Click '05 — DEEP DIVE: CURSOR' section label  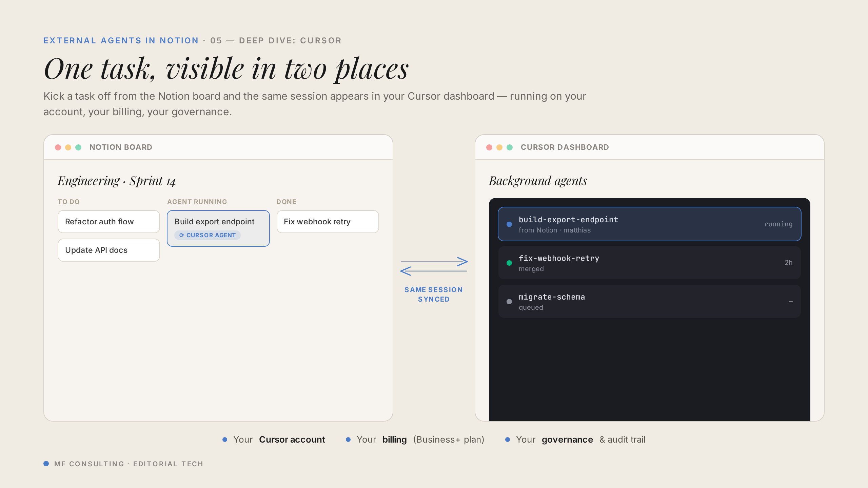[276, 41]
